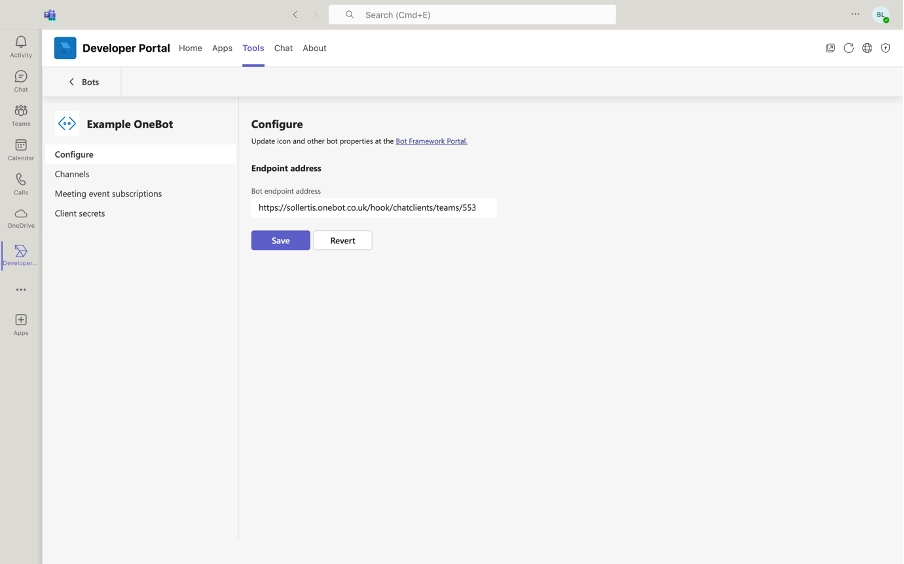The height and width of the screenshot is (564, 904).
Task: Open Client secrets section
Action: (141, 213)
